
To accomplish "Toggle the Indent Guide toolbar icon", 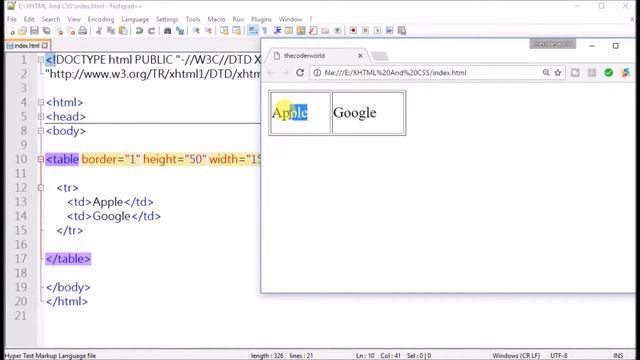I will (277, 31).
